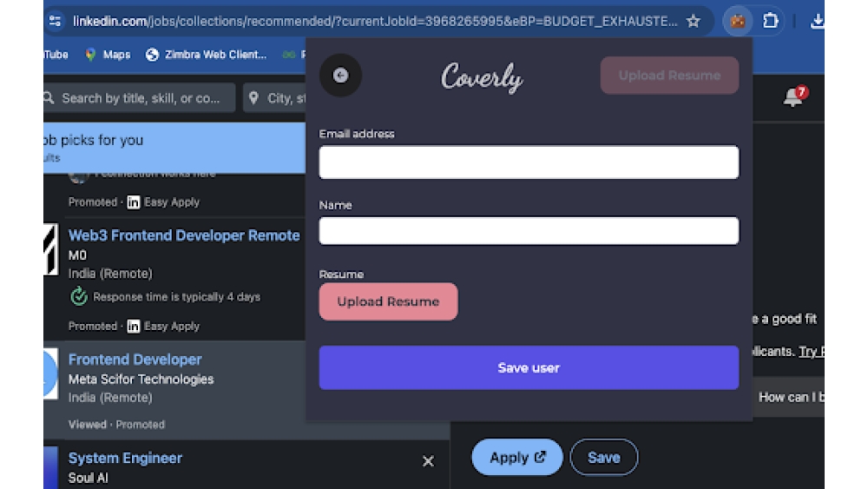Click the Apply button
This screenshot has width=868, height=489.
point(517,458)
